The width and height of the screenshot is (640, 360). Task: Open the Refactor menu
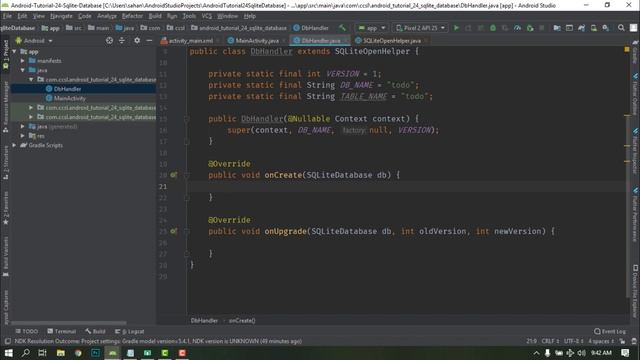tap(132, 16)
